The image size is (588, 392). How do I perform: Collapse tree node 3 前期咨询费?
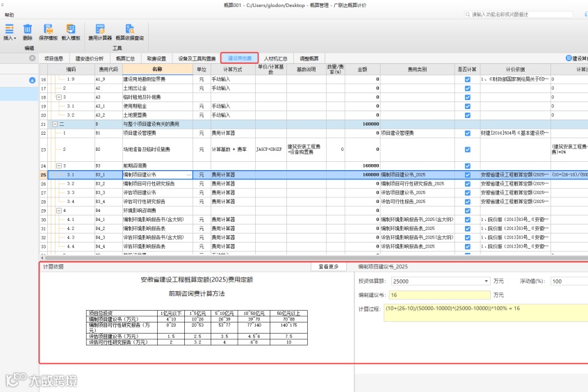coord(59,166)
